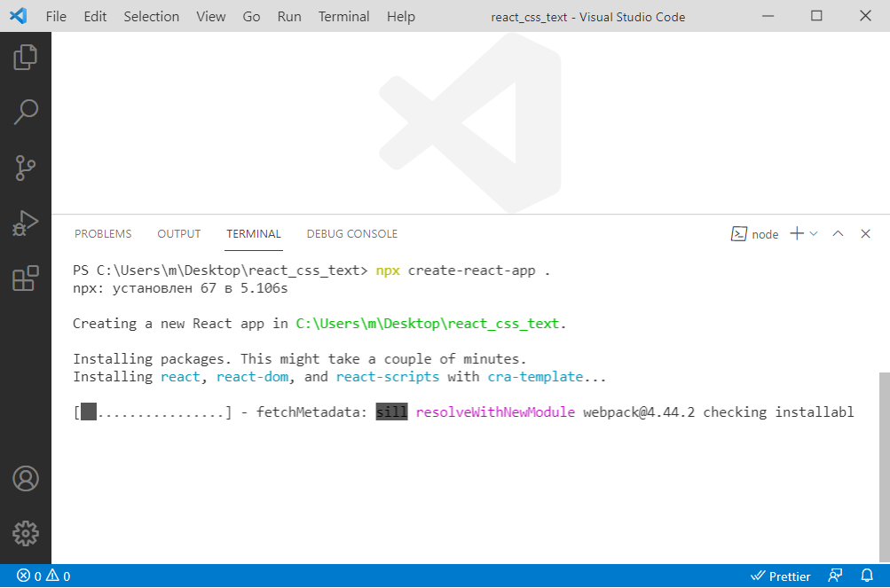Viewport: 890px width, 588px height.
Task: Click the Prettier status bar button
Action: pyautogui.click(x=781, y=576)
